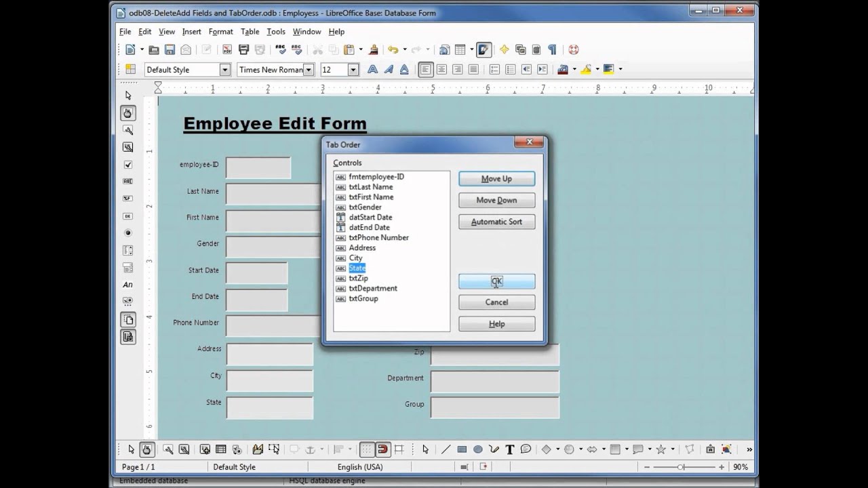Toggle Wizards on/off in the toolbox
Viewport: 868px width, 488px height.
[x=127, y=336]
